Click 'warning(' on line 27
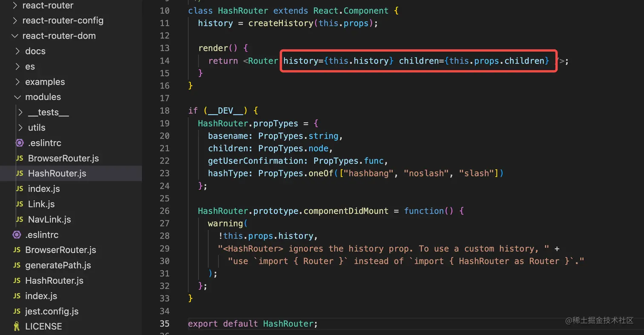This screenshot has height=335, width=644. (228, 223)
